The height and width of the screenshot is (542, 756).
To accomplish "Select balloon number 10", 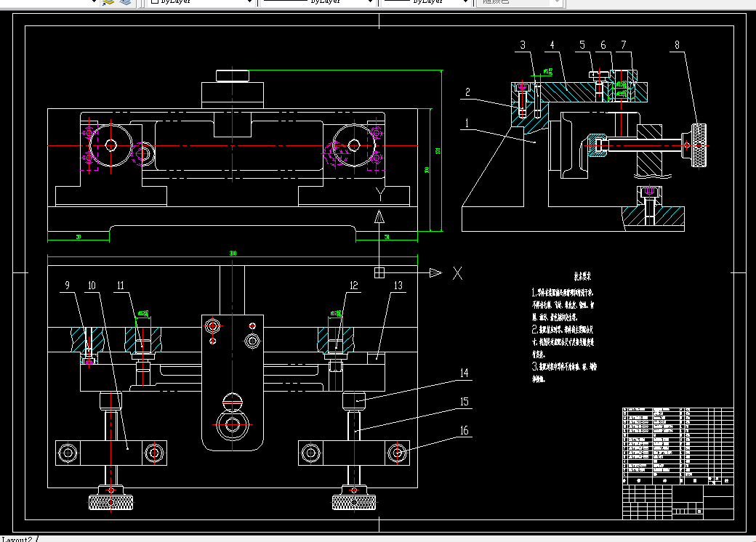I will pos(92,286).
